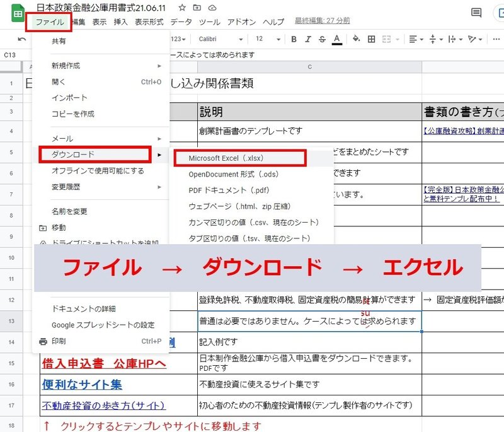
Task: Expand the 変更履歴 submenu
Action: (101, 187)
